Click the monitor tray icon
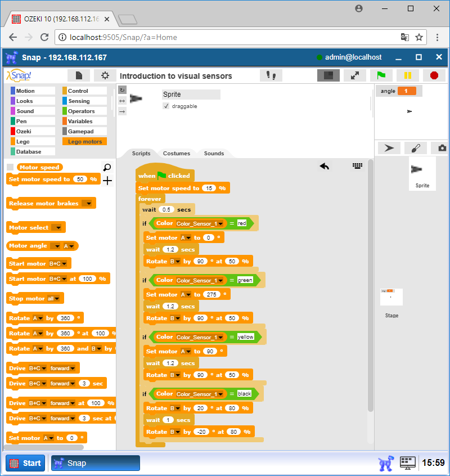This screenshot has width=450, height=476. point(407,462)
